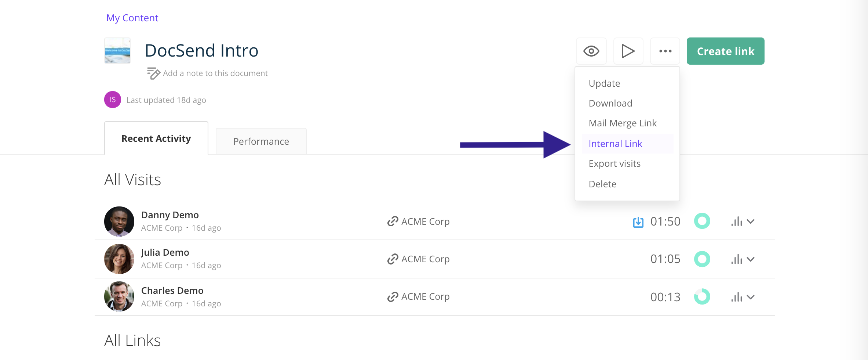This screenshot has height=360, width=868.
Task: Select Mail Merge Link menu item
Action: tap(623, 123)
